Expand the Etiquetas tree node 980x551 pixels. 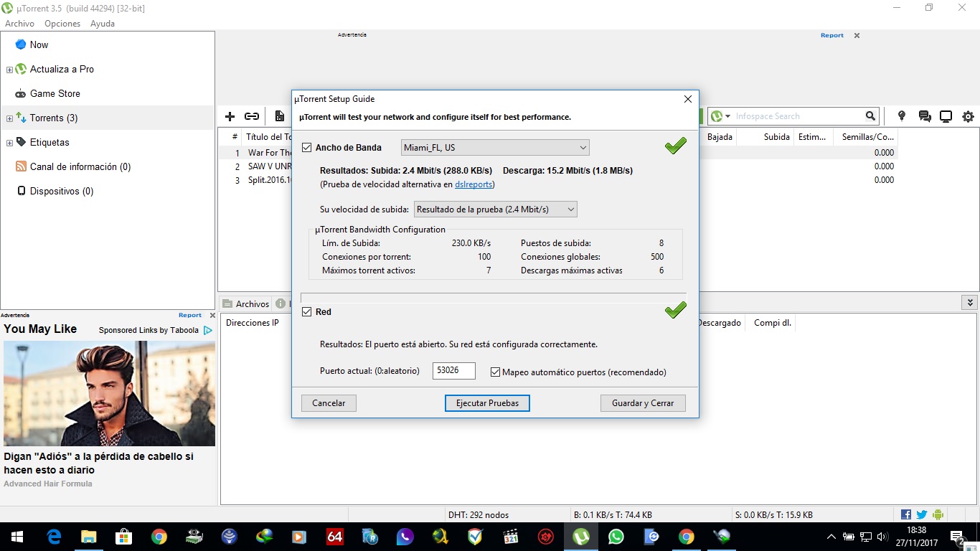(x=9, y=143)
